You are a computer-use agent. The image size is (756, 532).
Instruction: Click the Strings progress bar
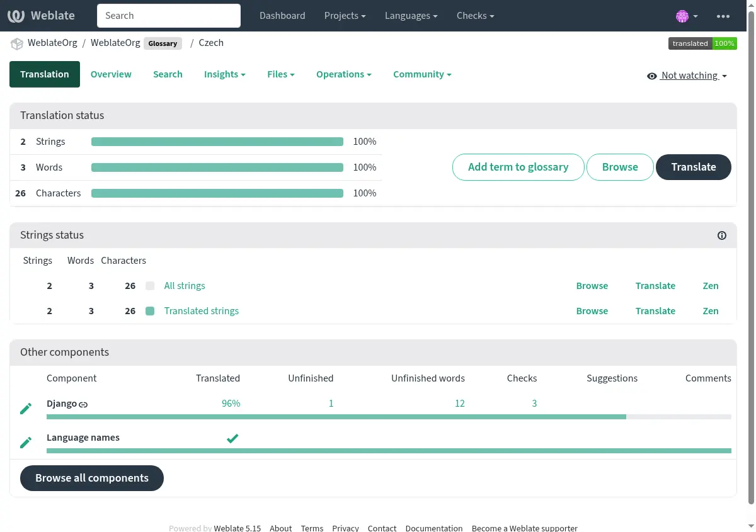coord(217,142)
